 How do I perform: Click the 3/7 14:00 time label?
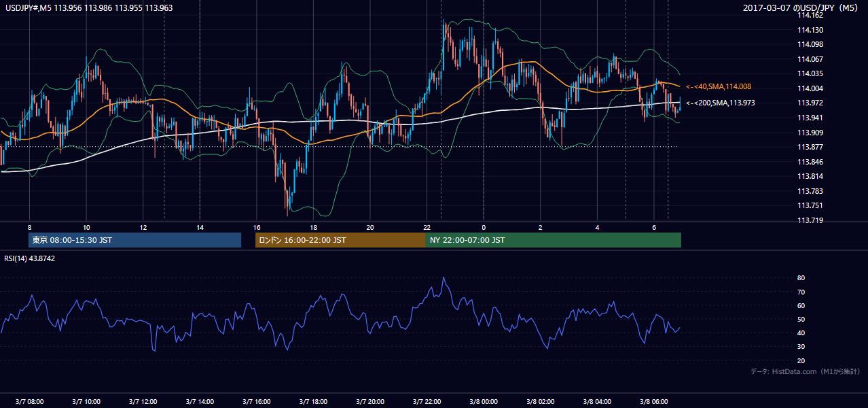200,401
